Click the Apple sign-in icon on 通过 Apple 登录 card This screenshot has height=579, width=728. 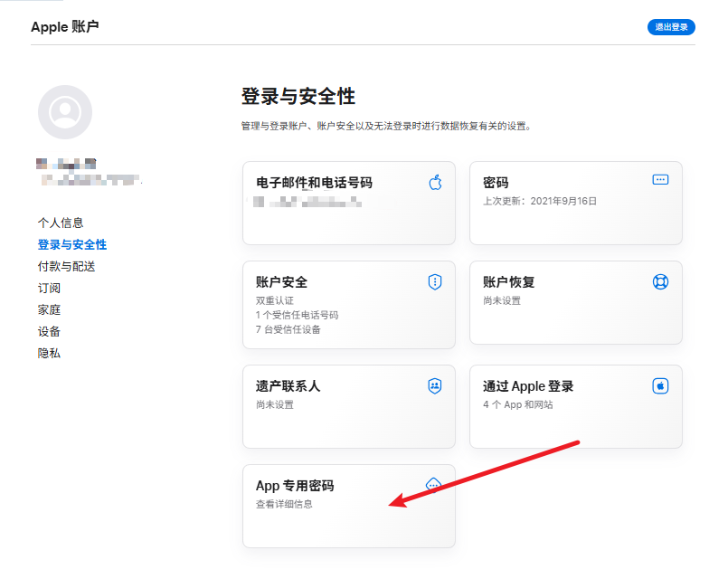pyautogui.click(x=660, y=385)
